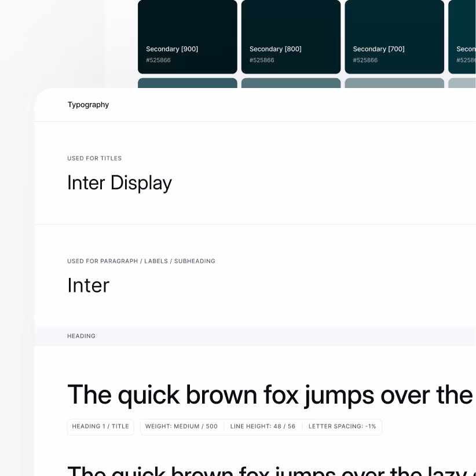Viewport: 476px width, 476px height.
Task: Click the USED FOR PARAGRAPH / LABELS / SUBHEADING label
Action: click(x=141, y=261)
